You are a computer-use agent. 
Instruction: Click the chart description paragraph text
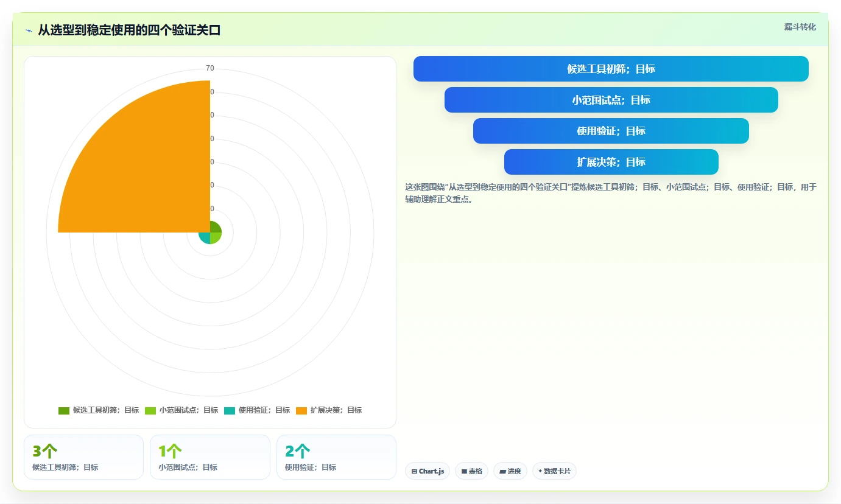click(x=611, y=193)
